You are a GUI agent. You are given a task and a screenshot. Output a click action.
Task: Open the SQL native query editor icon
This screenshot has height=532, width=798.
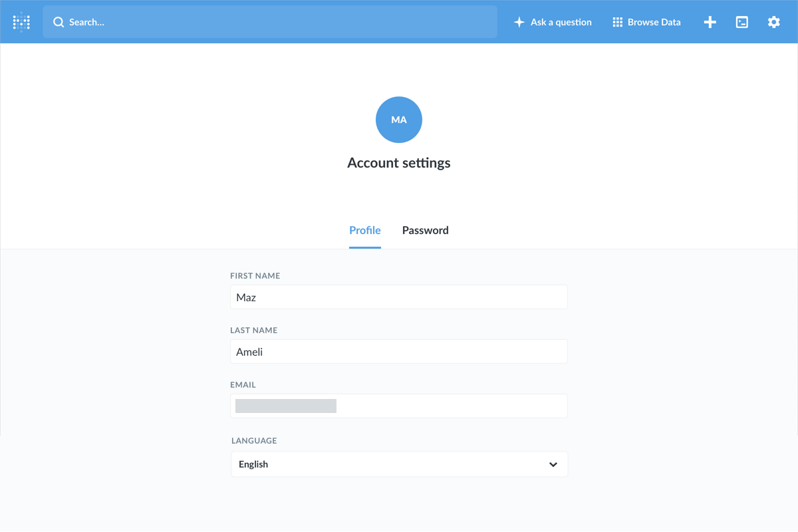pos(741,22)
